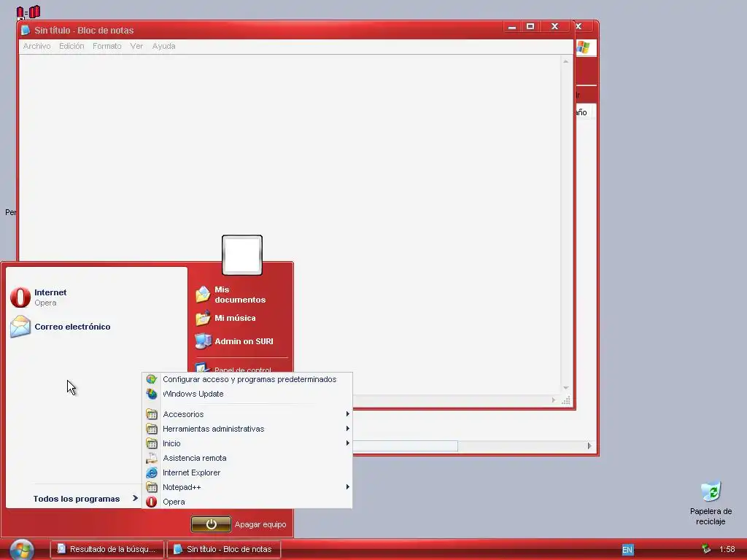Click the Asistencia remota icon

coord(152,458)
